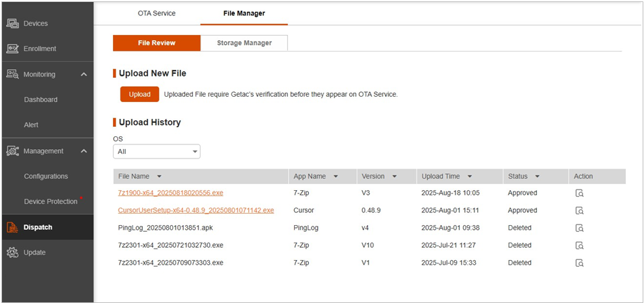The width and height of the screenshot is (644, 303).
Task: Collapse the Monitoring sidebar section
Action: pyautogui.click(x=83, y=74)
